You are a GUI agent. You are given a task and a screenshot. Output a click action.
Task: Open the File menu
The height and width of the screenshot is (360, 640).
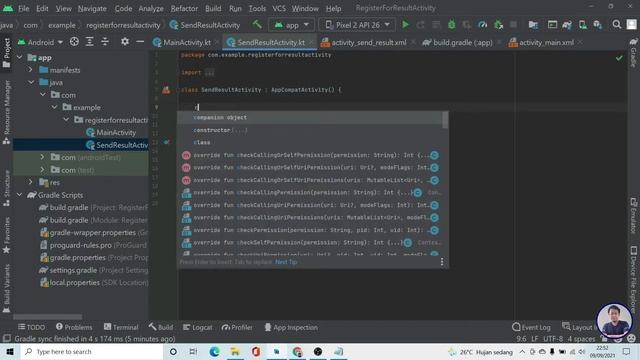pos(24,8)
